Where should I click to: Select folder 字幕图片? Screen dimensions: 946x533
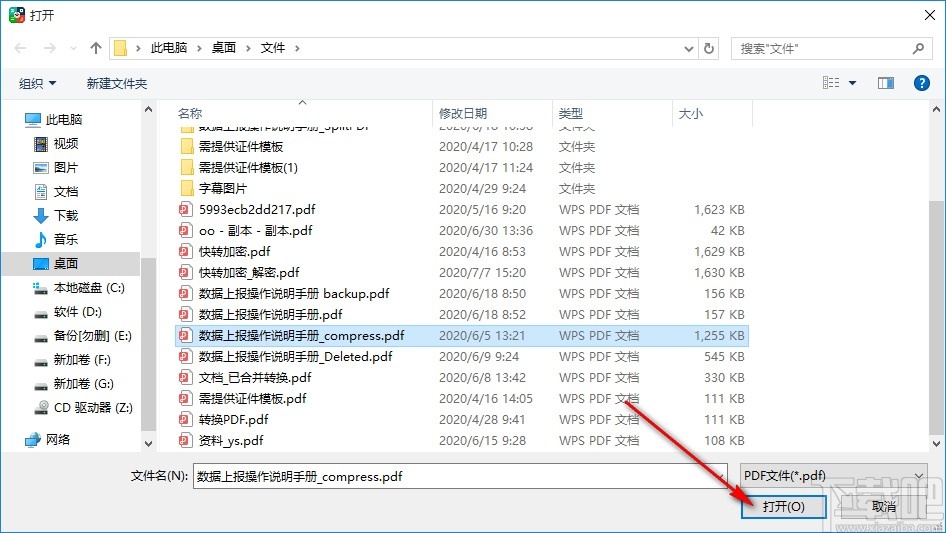pos(223,189)
